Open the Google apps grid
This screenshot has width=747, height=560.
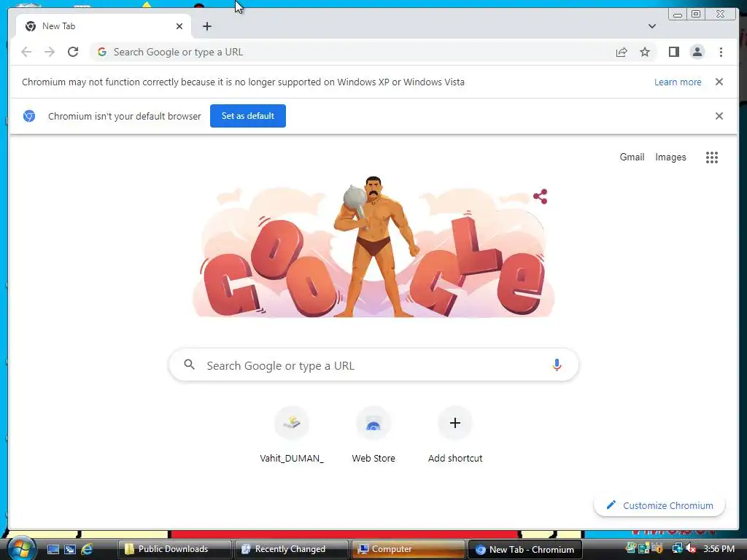point(712,157)
